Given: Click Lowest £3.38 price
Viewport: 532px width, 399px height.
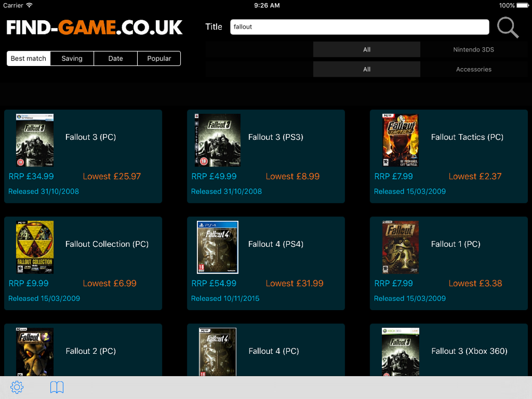Looking at the screenshot, I should [x=475, y=284].
